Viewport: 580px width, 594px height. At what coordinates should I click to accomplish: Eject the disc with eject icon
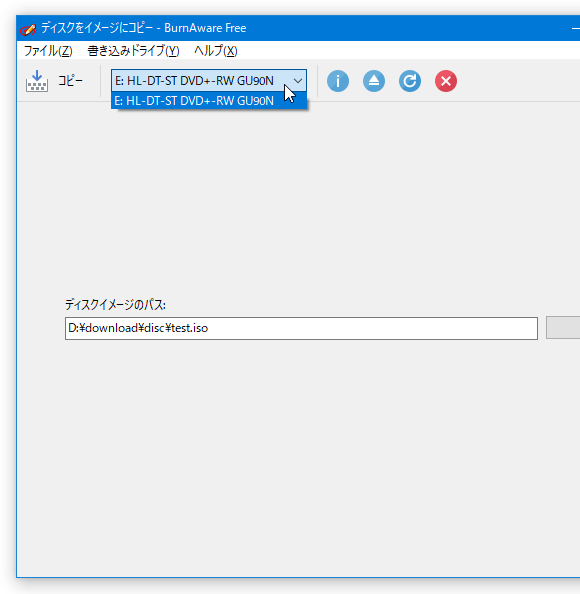(x=374, y=81)
